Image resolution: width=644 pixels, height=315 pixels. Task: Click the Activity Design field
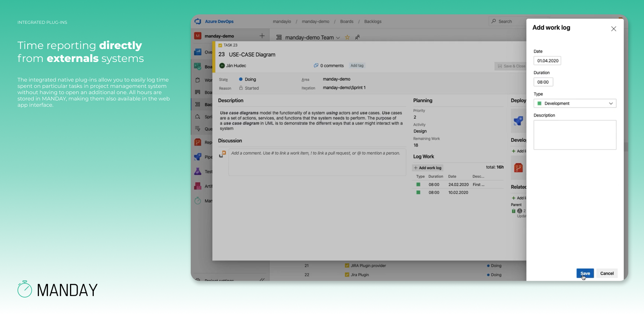[x=420, y=131]
